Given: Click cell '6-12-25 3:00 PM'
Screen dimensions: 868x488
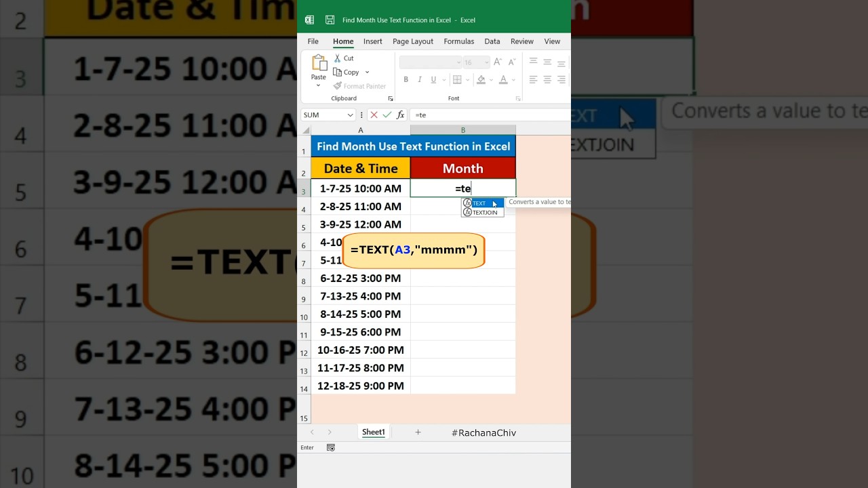Looking at the screenshot, I should tap(361, 278).
